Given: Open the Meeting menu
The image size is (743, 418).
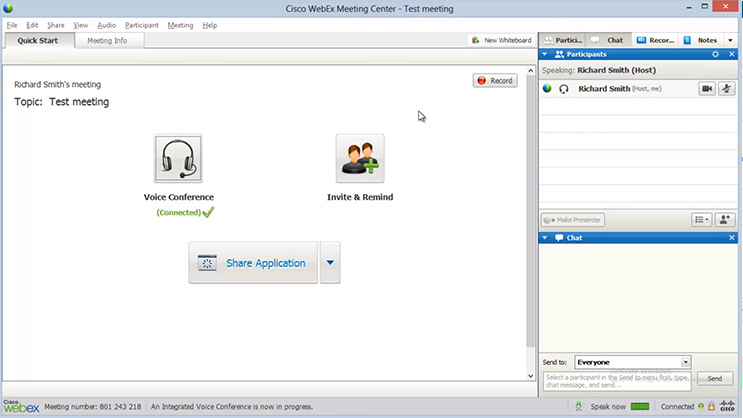Looking at the screenshot, I should point(180,25).
